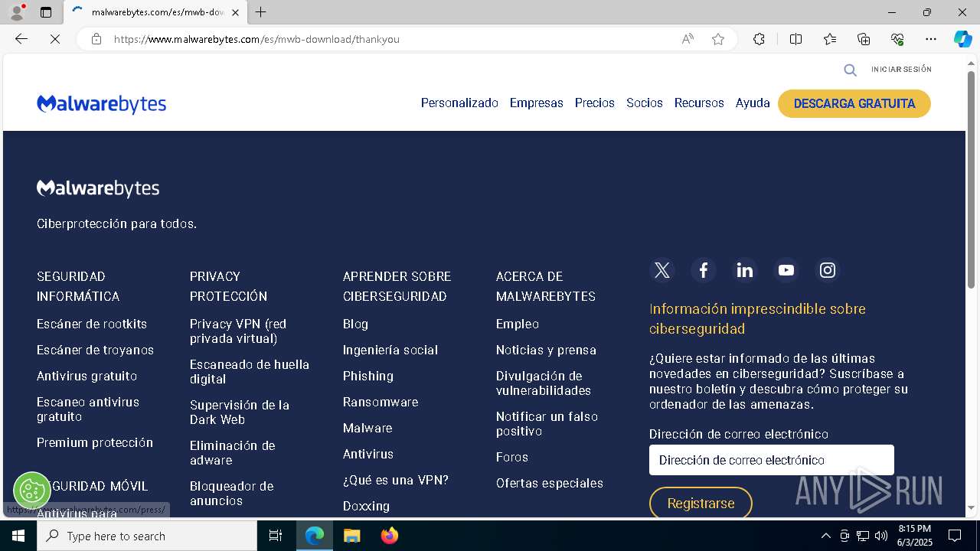This screenshot has height=551, width=980.
Task: Open Eliminación de adware link
Action: (x=233, y=453)
